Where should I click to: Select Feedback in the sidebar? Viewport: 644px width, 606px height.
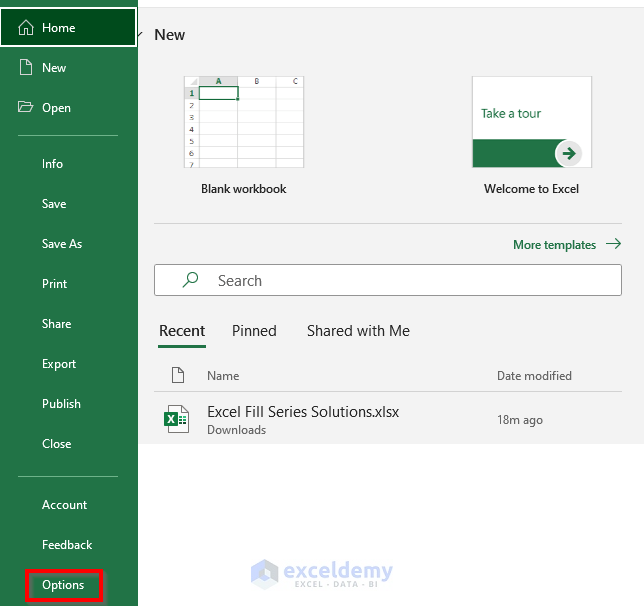point(67,544)
